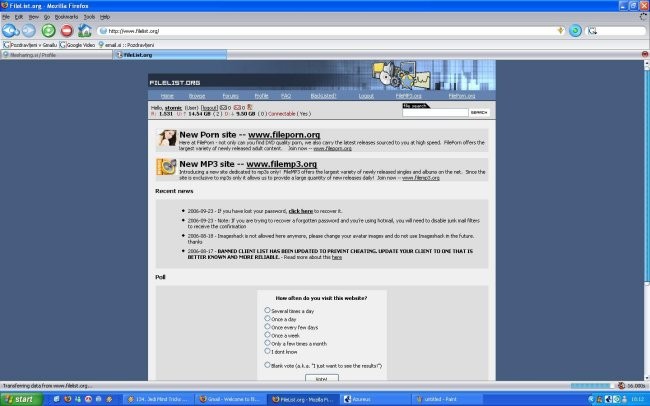Click the site icon at the left of the URL field

103,31
